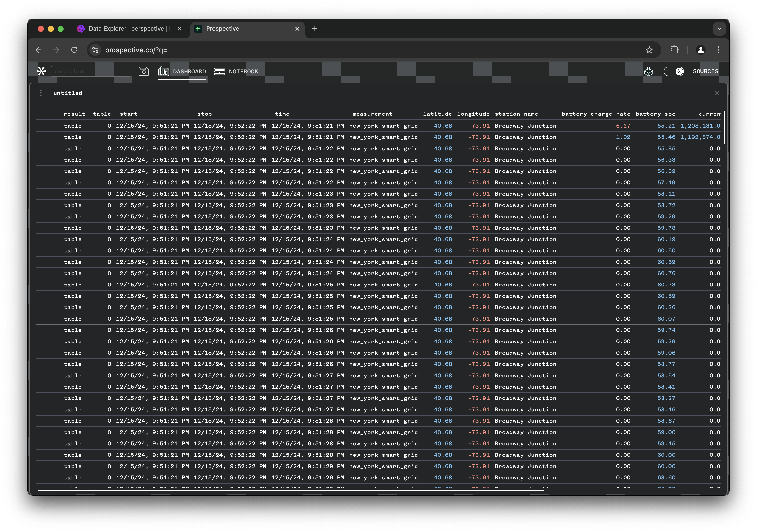The image size is (757, 532).
Task: Click the _measurement column header
Action: point(371,114)
